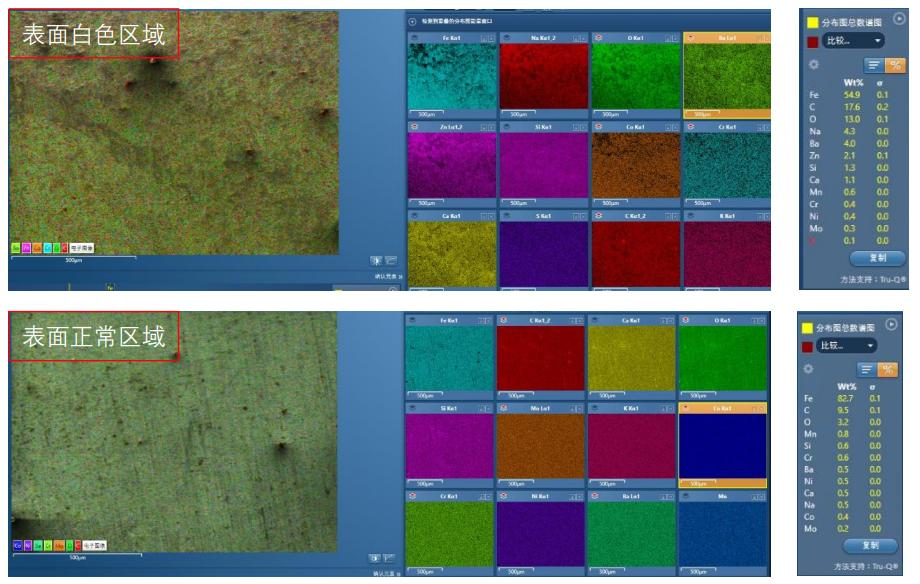This screenshot has height=584, width=920.
Task: Click the gear settings icon in the top composition panel
Action: pyautogui.click(x=814, y=64)
